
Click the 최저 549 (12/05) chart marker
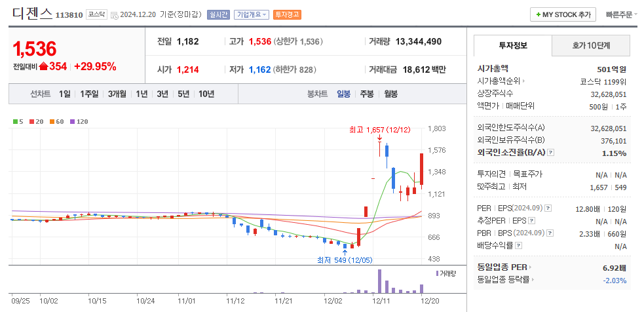345,260
